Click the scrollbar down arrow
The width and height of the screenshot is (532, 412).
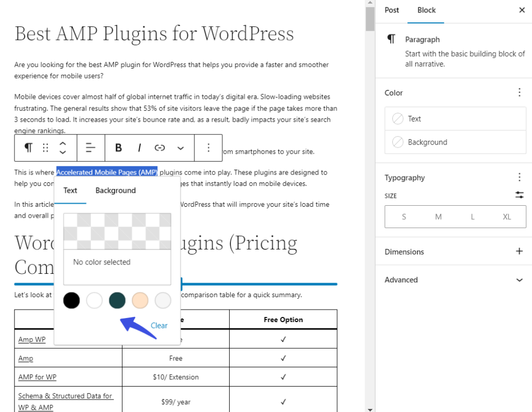pos(370,409)
